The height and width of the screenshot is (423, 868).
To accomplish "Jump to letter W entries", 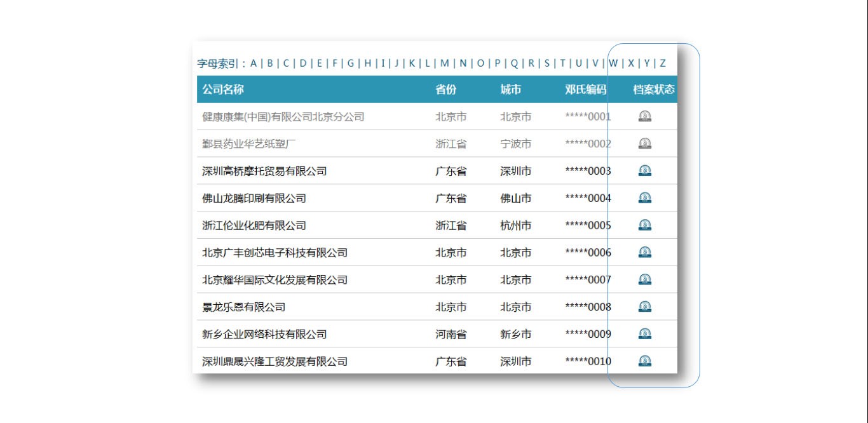I will tap(613, 64).
